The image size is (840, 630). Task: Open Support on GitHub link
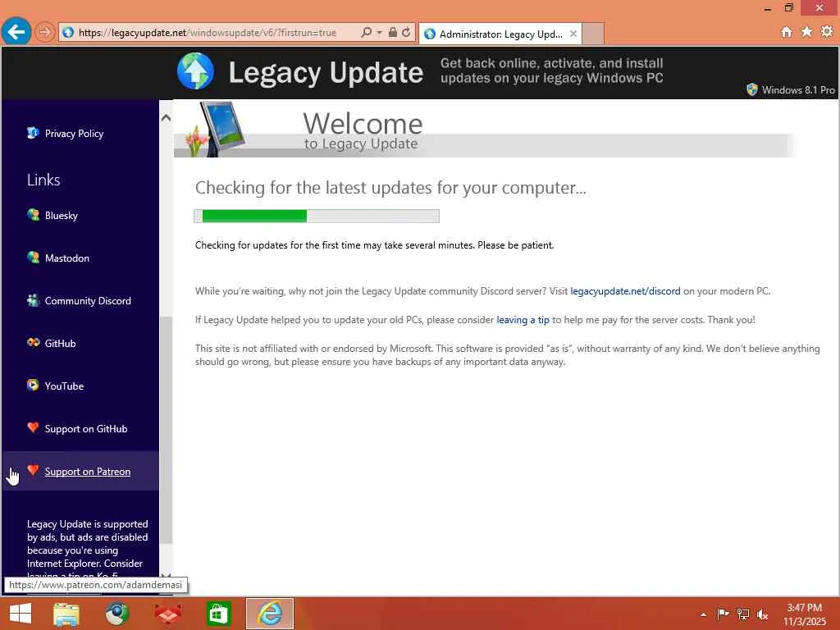click(x=85, y=429)
